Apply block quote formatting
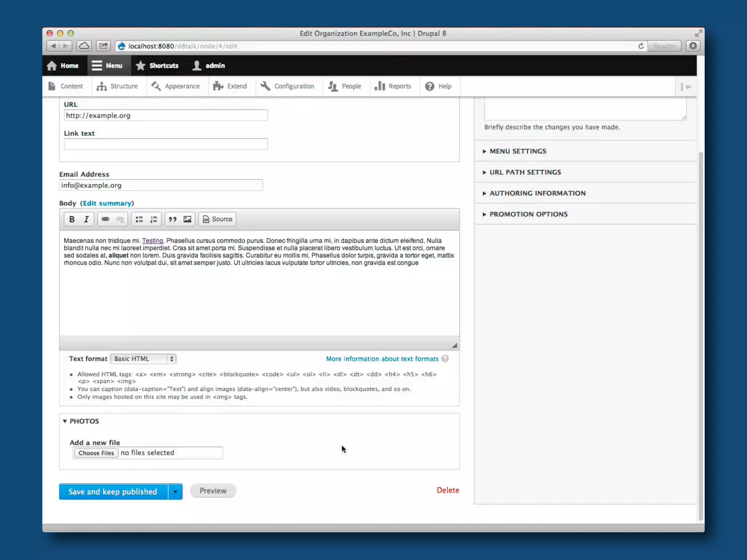This screenshot has height=560, width=747. click(x=173, y=219)
